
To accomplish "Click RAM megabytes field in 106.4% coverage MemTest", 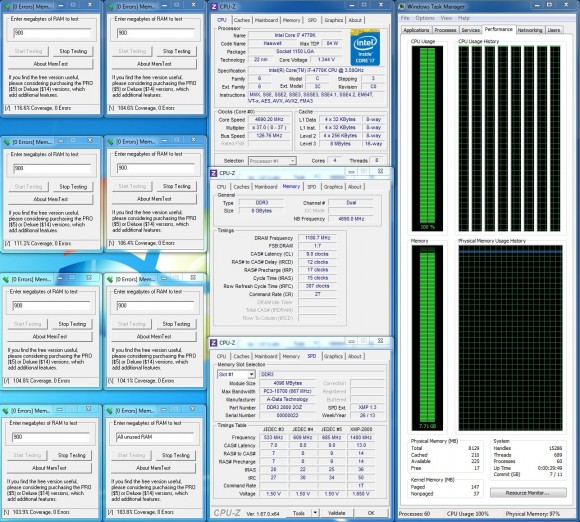I will (155, 168).
